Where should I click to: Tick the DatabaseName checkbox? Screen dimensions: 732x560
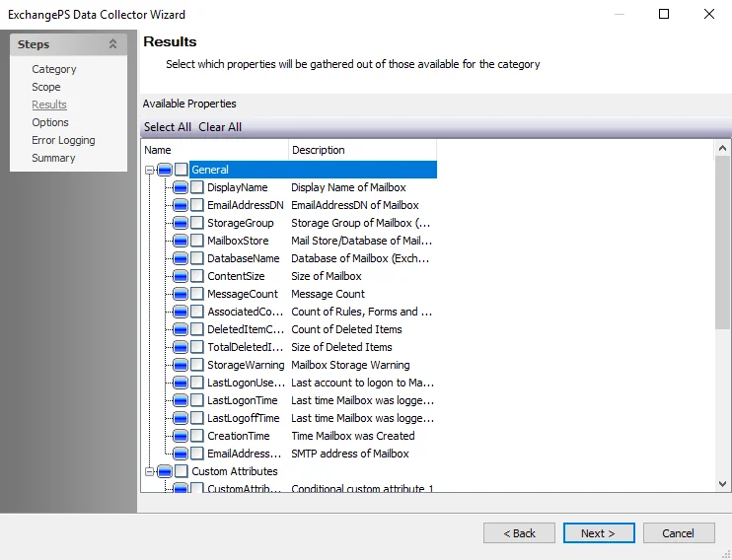point(197,258)
